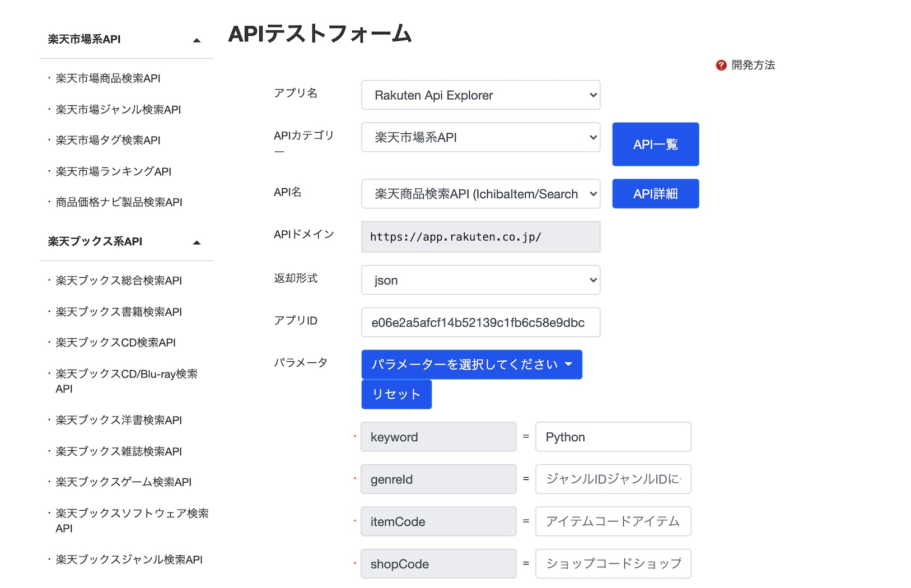This screenshot has height=588, width=911.
Task: Click the APIテストフォーム page heading
Action: pos(320,34)
